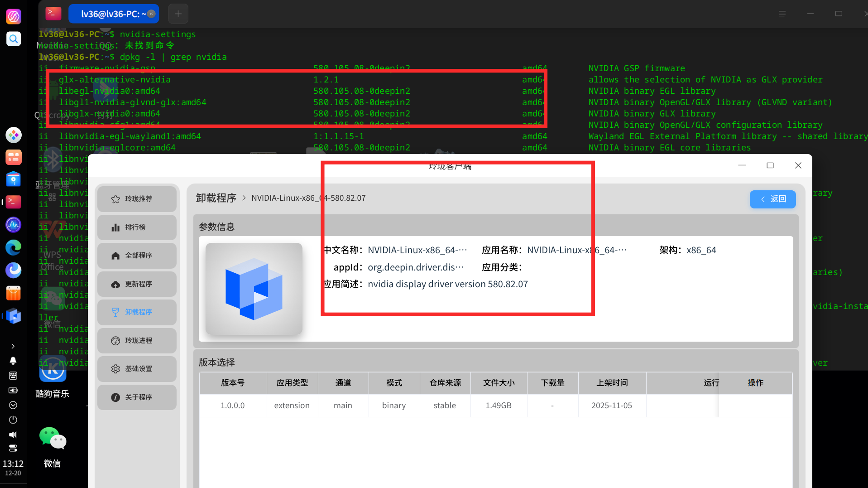Click the 下载量 column header
The width and height of the screenshot is (868, 488).
[x=553, y=383]
